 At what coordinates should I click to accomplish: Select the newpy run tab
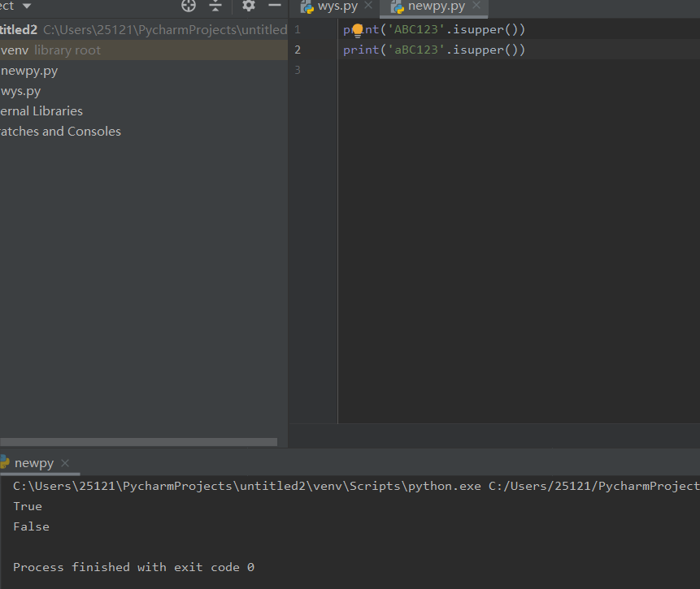tap(34, 463)
